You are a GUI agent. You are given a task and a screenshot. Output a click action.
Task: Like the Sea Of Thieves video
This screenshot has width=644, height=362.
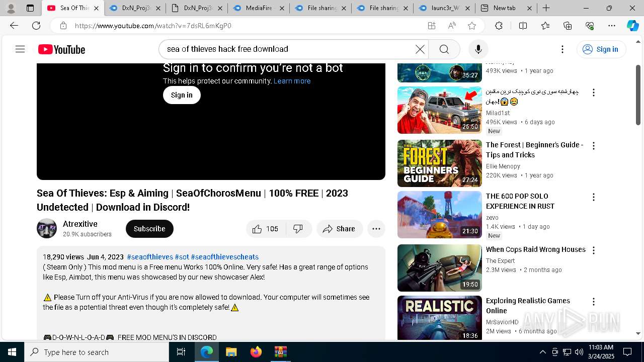(266, 229)
